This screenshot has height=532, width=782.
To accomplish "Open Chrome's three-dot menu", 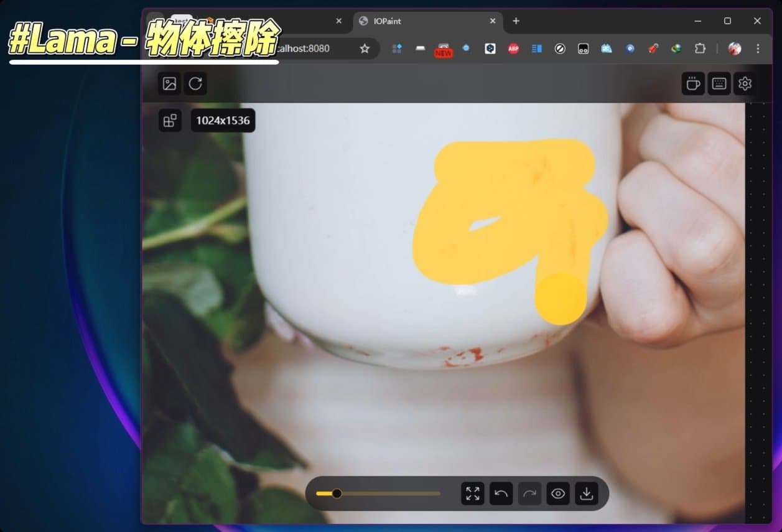I will click(758, 49).
